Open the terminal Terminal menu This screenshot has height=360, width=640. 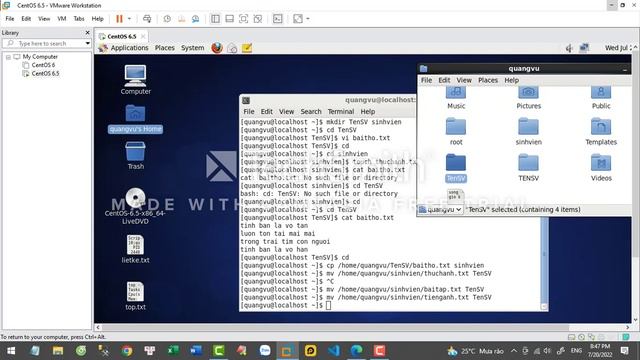point(341,111)
